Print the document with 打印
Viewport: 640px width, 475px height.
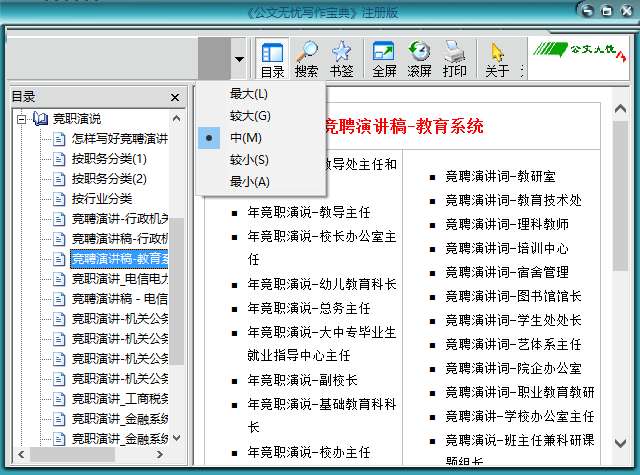(x=454, y=60)
